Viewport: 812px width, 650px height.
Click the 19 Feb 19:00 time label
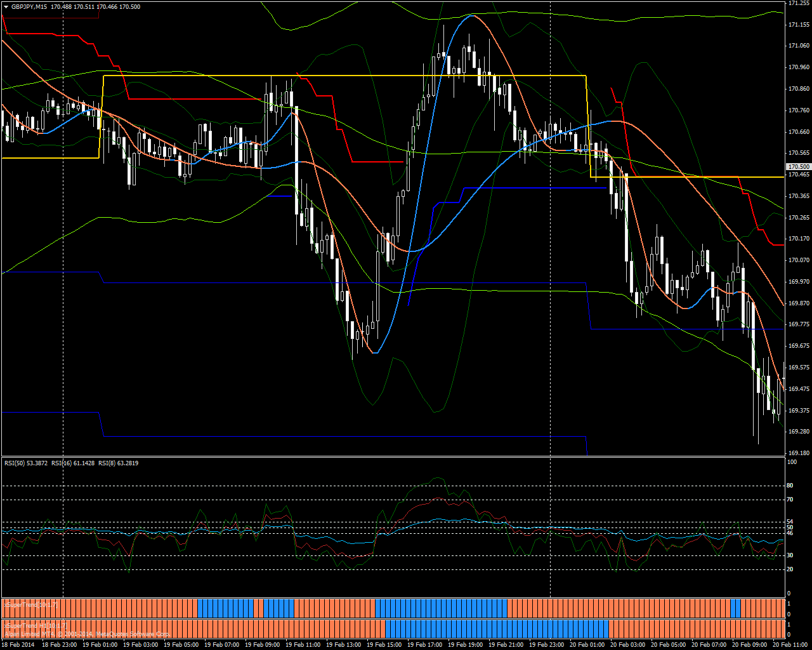[x=466, y=645]
